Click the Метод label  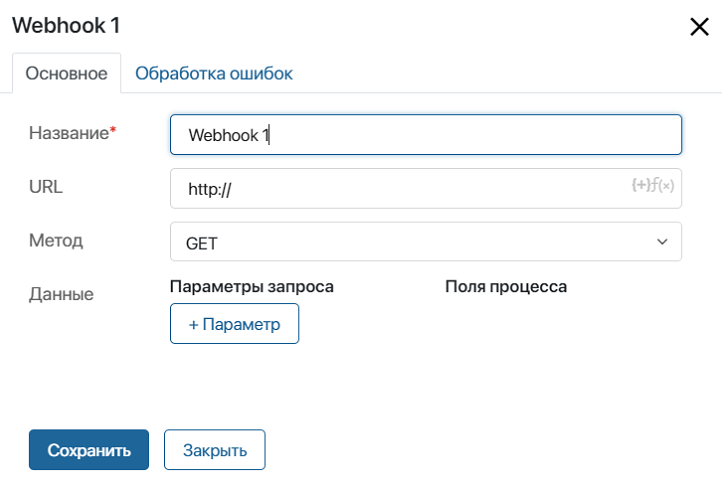coord(56,240)
